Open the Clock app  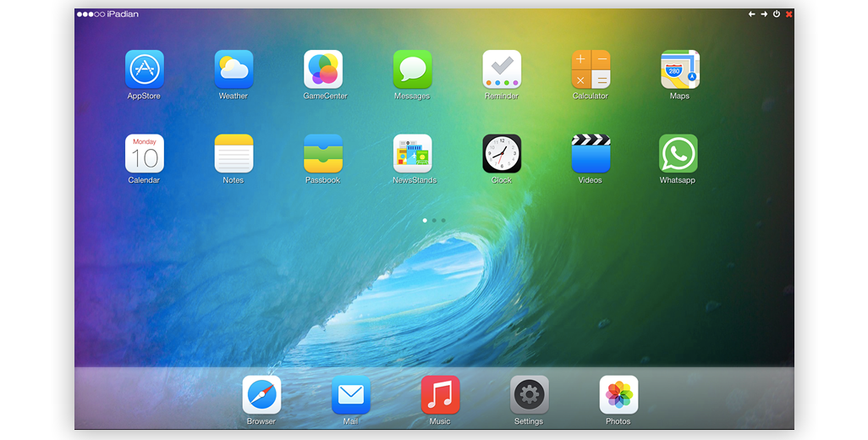click(x=502, y=153)
